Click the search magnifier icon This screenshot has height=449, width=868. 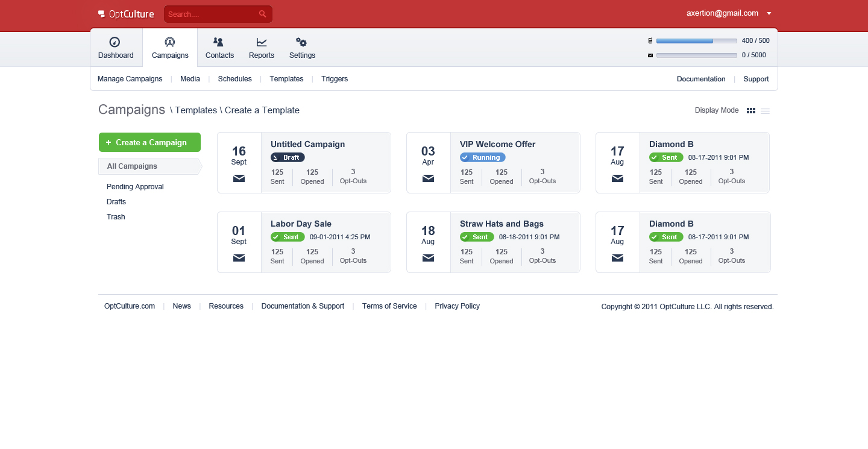point(263,14)
